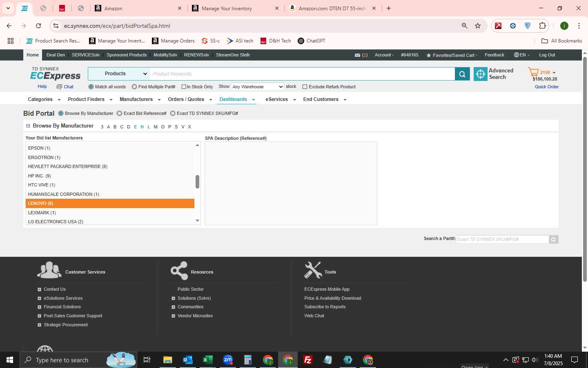Click the Search a Part# field
Screen dimensions: 588x368
point(502,239)
